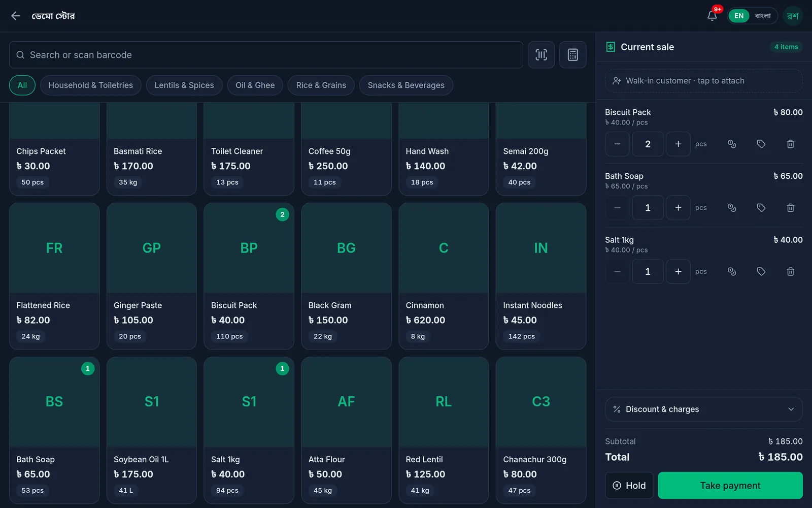
Task: Focus the search or scan barcode field
Action: [266, 55]
